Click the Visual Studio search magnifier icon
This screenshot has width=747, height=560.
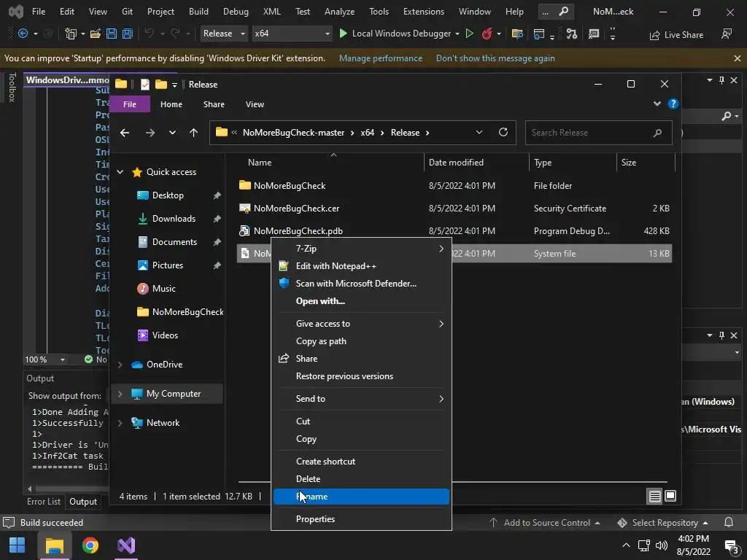(563, 12)
